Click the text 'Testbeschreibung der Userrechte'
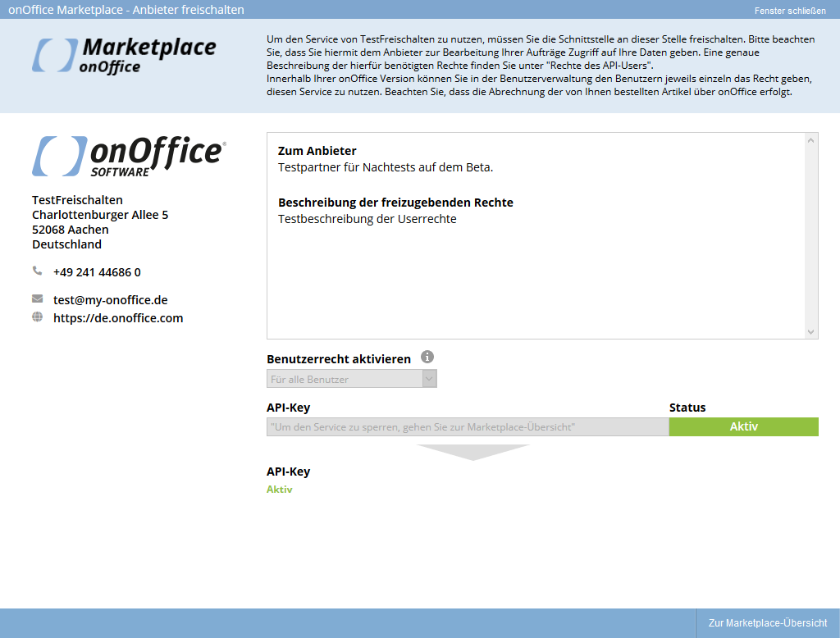Image resolution: width=840 pixels, height=638 pixels. (x=367, y=219)
